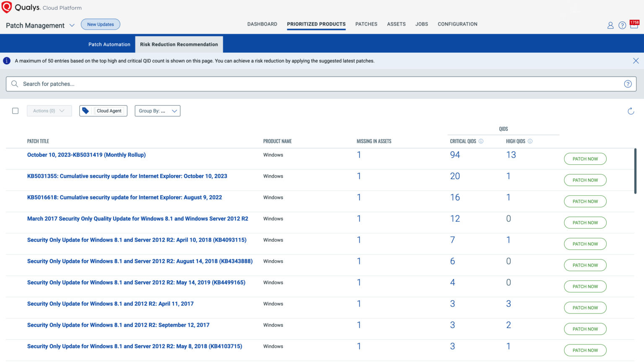Dismiss the maximum entries info banner
Viewport: 644px width, 362px height.
pyautogui.click(x=636, y=60)
